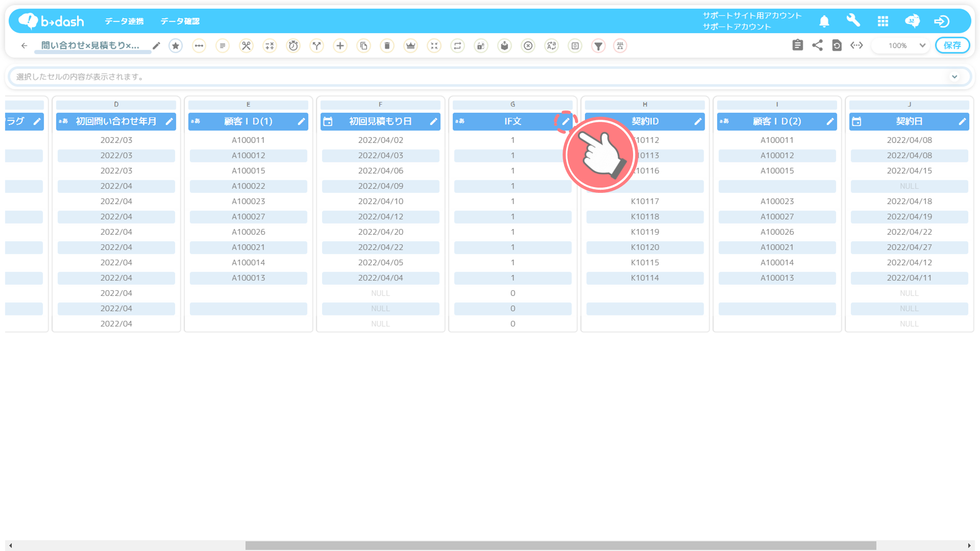
Task: Click the scissors-and-tools icon in toolbar
Action: click(246, 46)
